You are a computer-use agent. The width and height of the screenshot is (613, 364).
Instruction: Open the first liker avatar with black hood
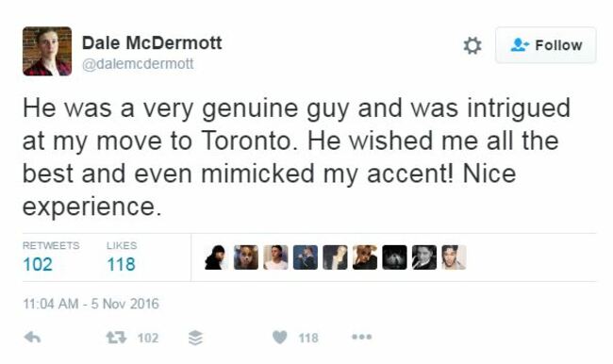(216, 257)
